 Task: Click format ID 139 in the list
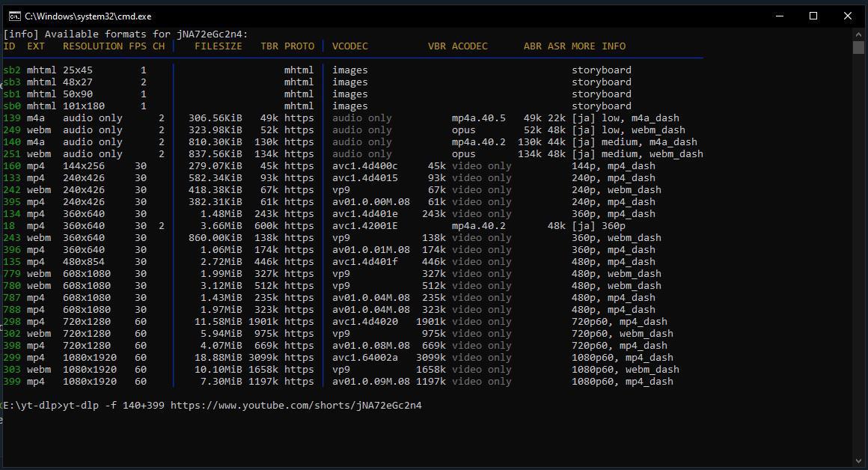coord(12,118)
